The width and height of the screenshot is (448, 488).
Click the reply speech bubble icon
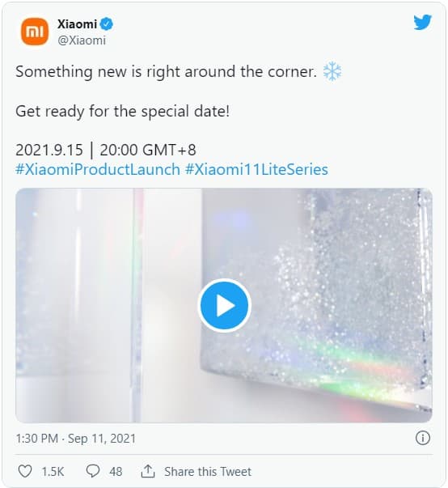coord(93,471)
